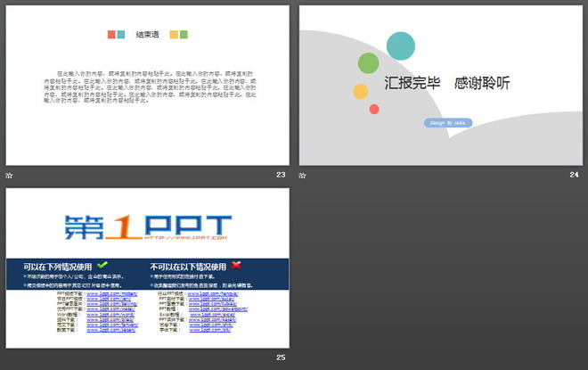Click the 感谢聆听 text on slide 24

482,83
